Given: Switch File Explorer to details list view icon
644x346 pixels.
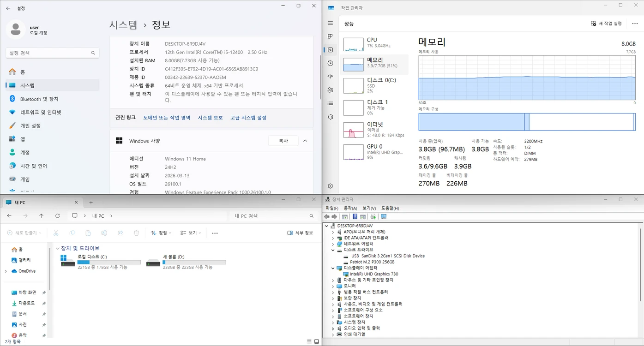Looking at the screenshot, I should click(x=309, y=342).
